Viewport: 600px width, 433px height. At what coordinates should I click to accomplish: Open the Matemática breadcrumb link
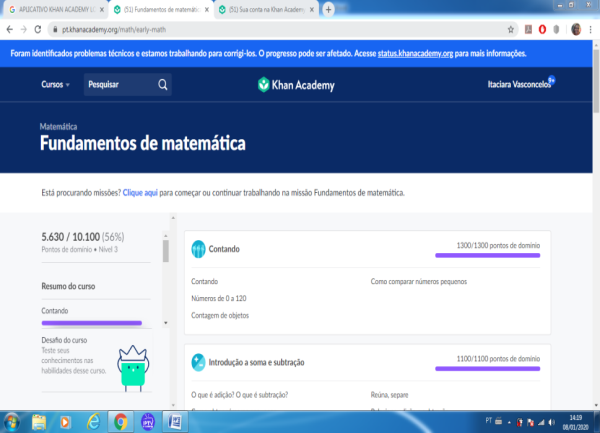pyautogui.click(x=59, y=127)
